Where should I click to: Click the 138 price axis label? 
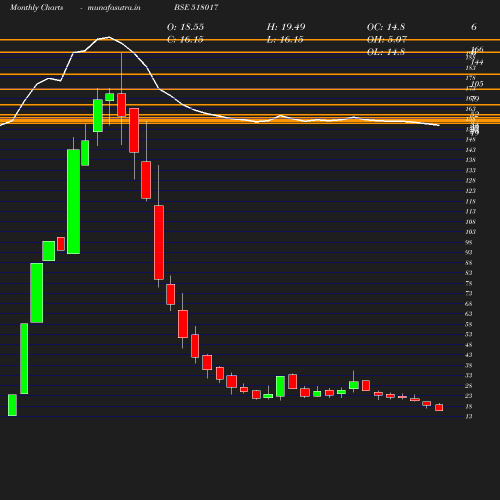click(x=470, y=160)
